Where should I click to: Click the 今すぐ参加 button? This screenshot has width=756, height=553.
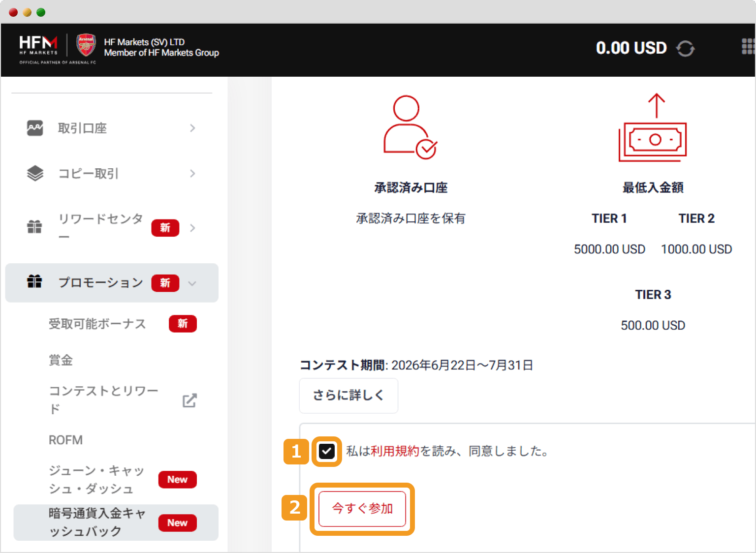[x=362, y=509]
